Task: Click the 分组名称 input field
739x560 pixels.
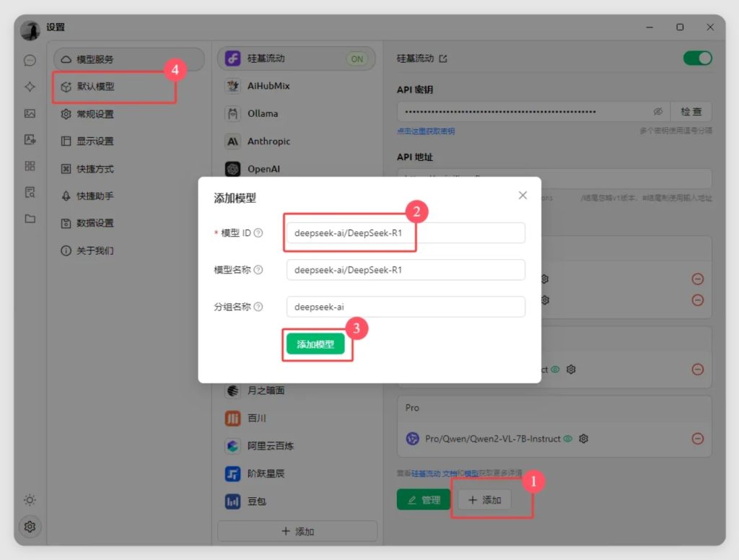Action: tap(406, 307)
